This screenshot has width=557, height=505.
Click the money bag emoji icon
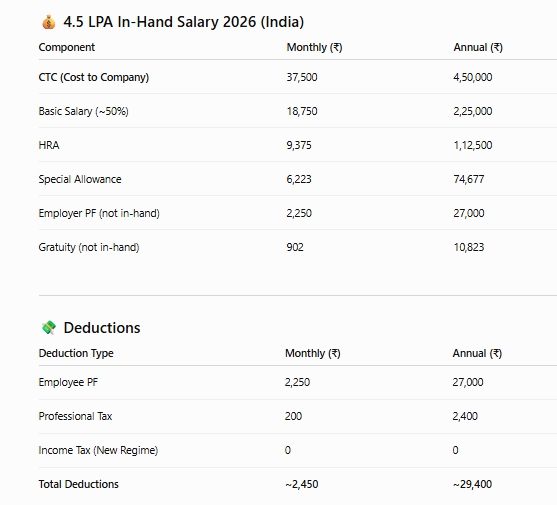pyautogui.click(x=49, y=22)
